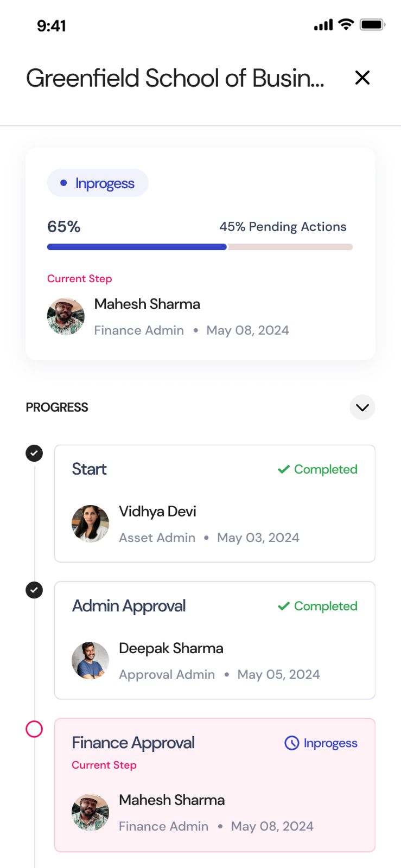
Task: Open Vidhya Devi's avatar photo
Action: tap(90, 524)
